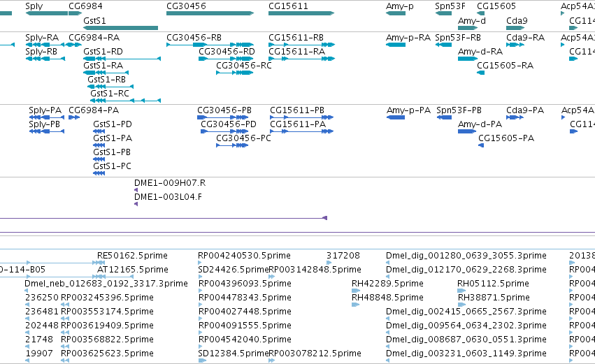Select the CG15611-RA transcript label
The height and width of the screenshot is (364, 595).
[x=296, y=52]
